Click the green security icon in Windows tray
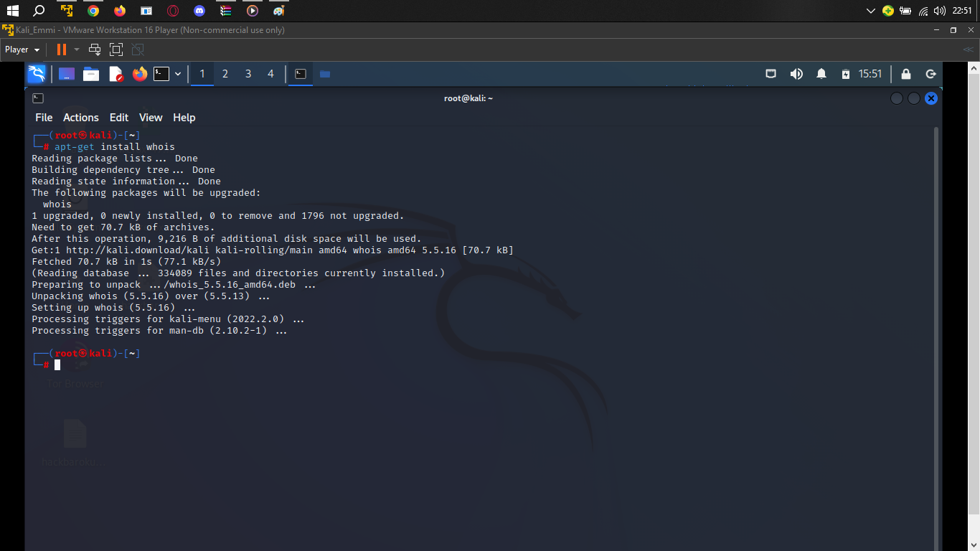 click(888, 11)
